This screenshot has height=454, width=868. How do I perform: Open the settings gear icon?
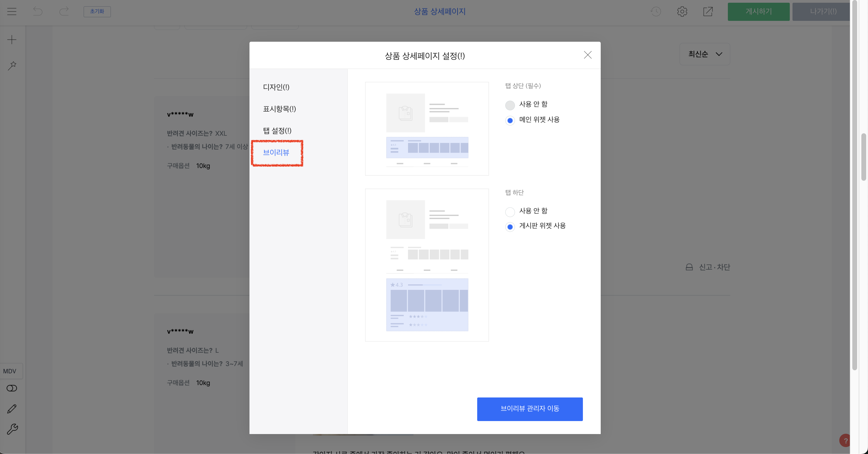click(x=682, y=11)
